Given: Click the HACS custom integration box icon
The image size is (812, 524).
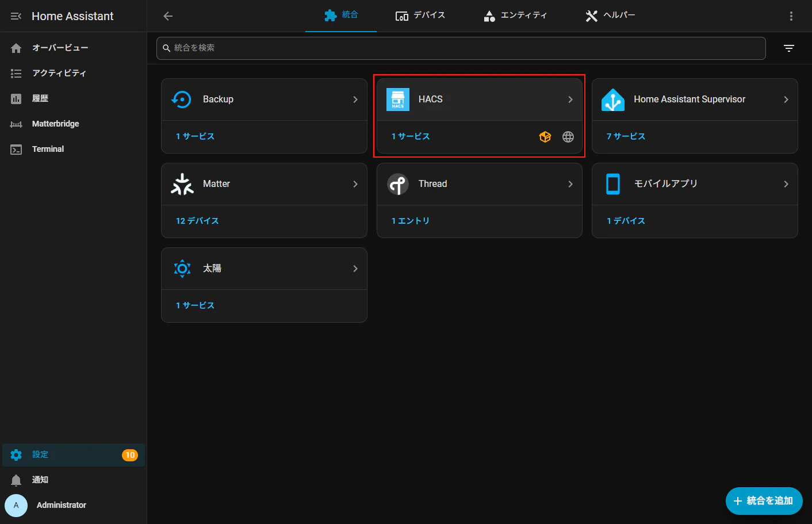Looking at the screenshot, I should [x=545, y=137].
